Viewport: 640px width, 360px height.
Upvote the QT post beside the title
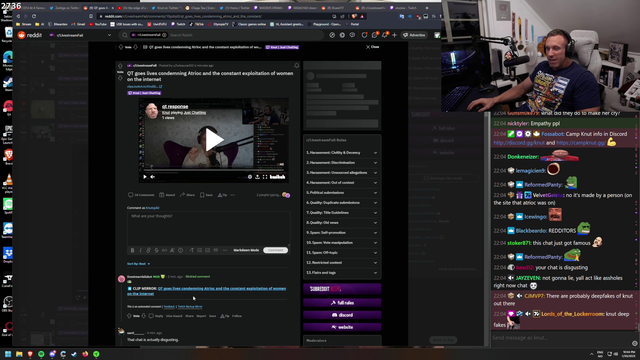point(120,66)
